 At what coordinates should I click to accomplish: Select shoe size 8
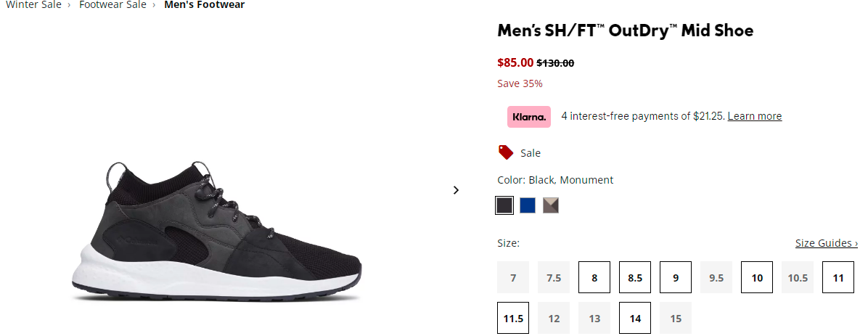[594, 277]
